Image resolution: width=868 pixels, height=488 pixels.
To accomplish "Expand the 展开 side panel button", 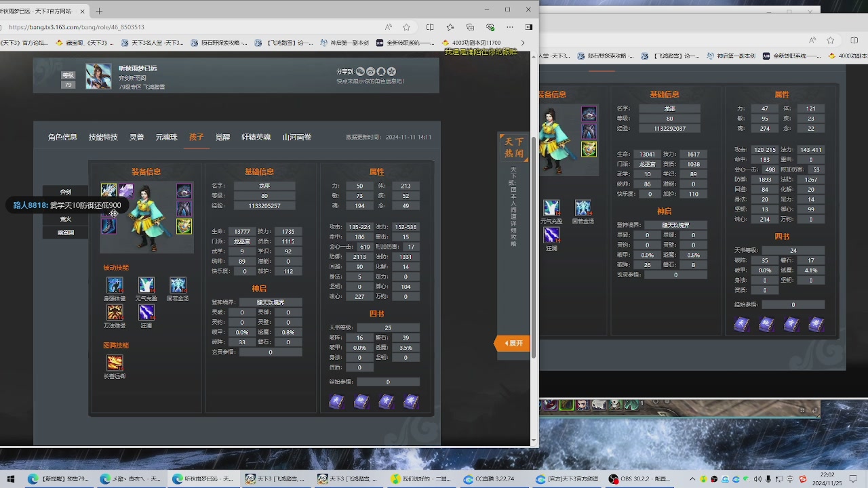I will [513, 343].
